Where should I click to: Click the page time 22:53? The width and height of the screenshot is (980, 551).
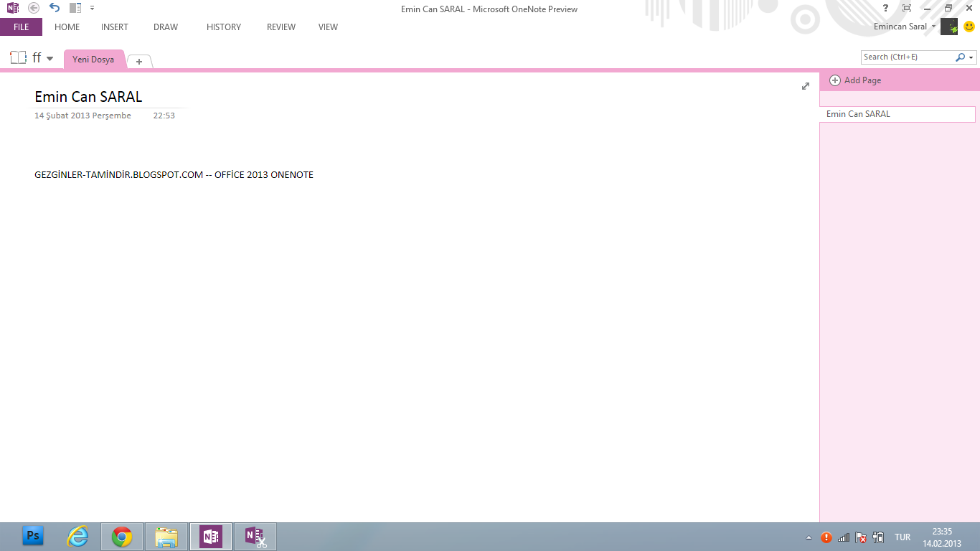click(x=164, y=116)
